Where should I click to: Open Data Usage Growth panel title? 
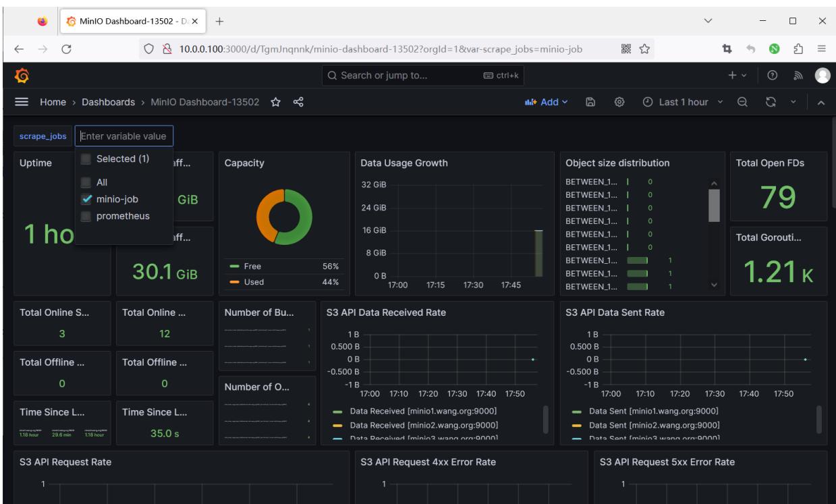[x=405, y=163]
